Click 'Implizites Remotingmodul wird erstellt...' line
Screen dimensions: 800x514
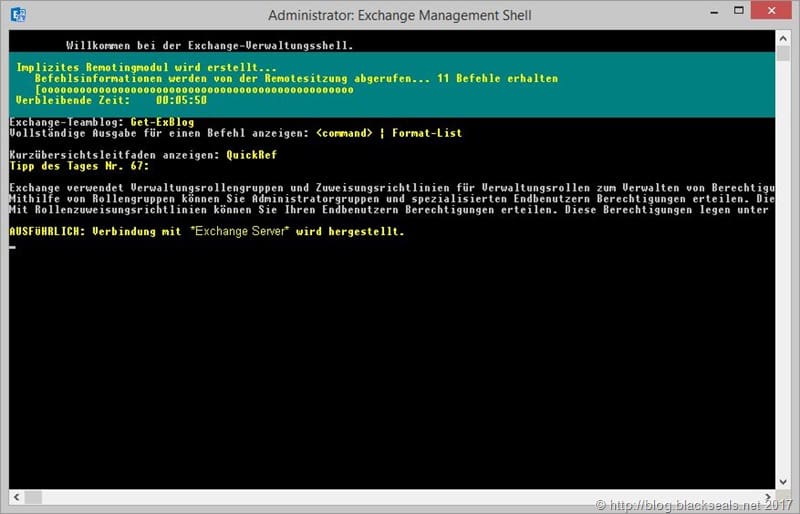tap(146, 67)
